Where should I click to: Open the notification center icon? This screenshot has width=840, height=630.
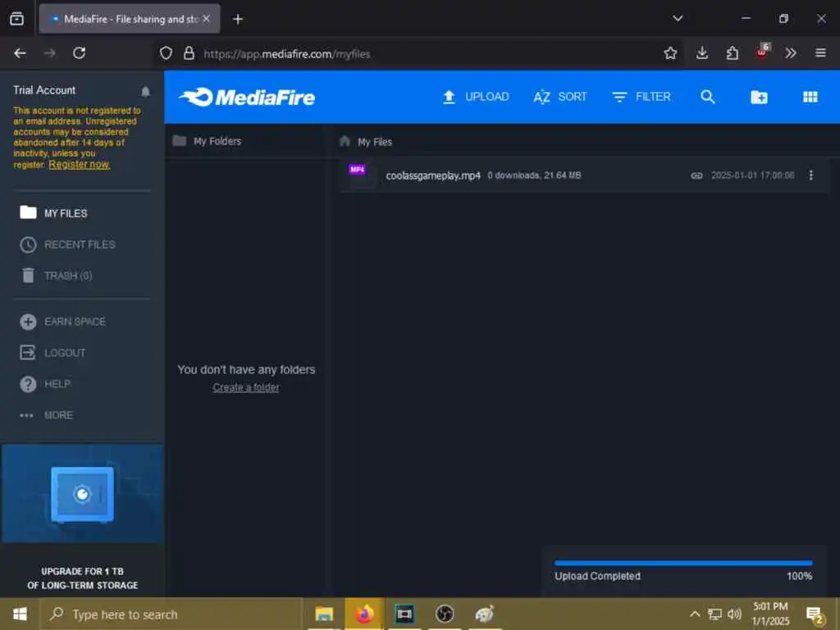[815, 615]
